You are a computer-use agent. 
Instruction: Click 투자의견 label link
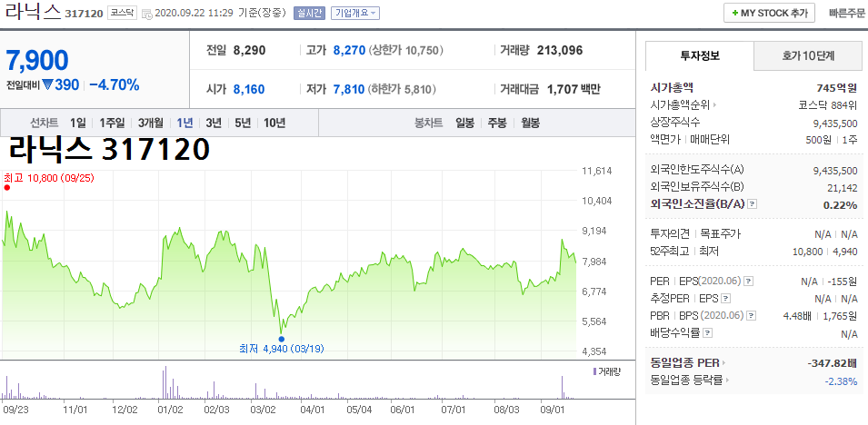coord(670,234)
